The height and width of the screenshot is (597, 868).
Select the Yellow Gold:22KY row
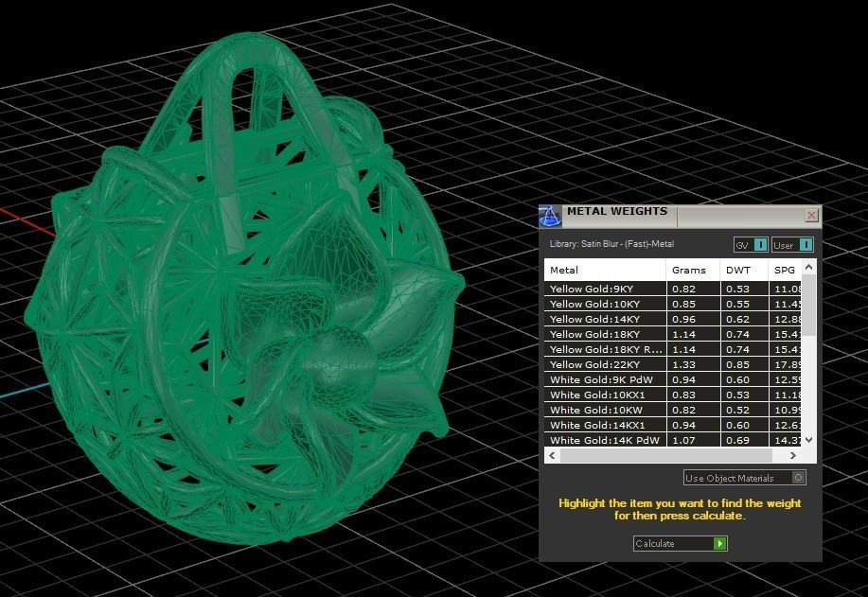point(673,364)
